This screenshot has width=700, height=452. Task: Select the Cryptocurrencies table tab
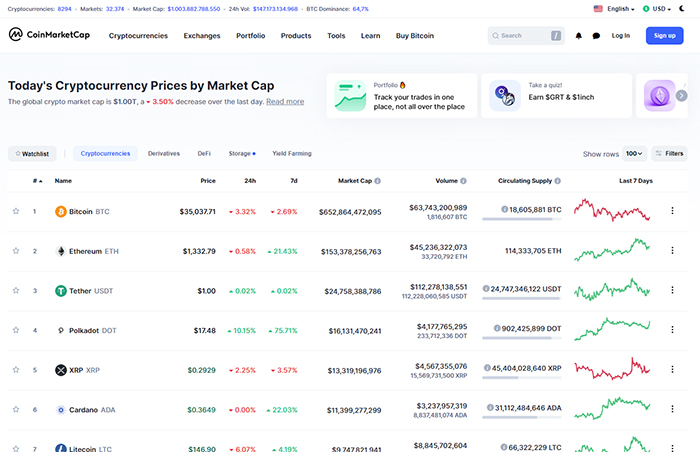105,153
